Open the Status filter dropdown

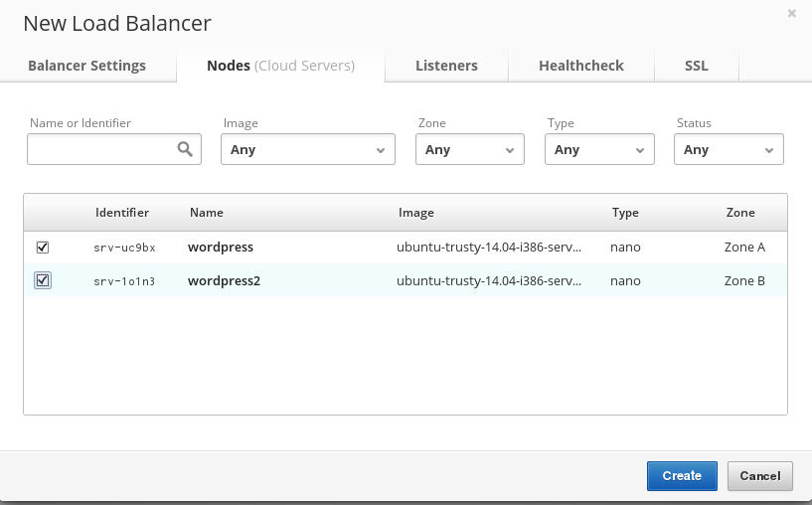(x=729, y=149)
